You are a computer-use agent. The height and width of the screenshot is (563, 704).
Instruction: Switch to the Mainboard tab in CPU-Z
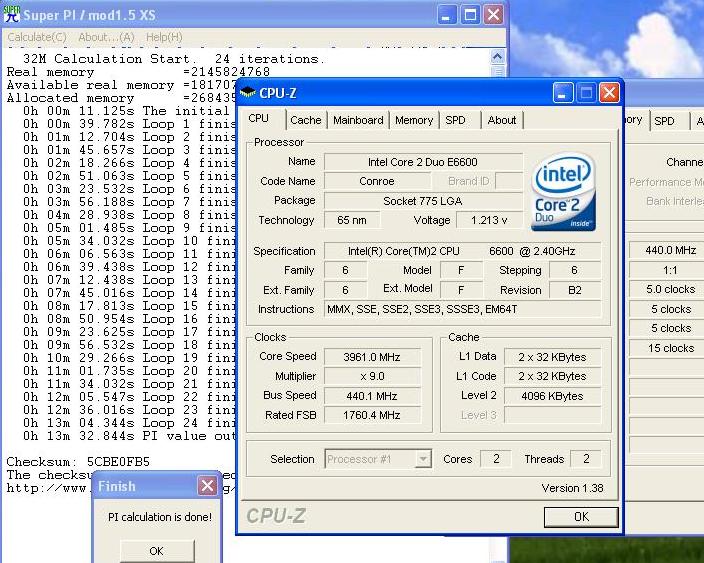pyautogui.click(x=358, y=120)
